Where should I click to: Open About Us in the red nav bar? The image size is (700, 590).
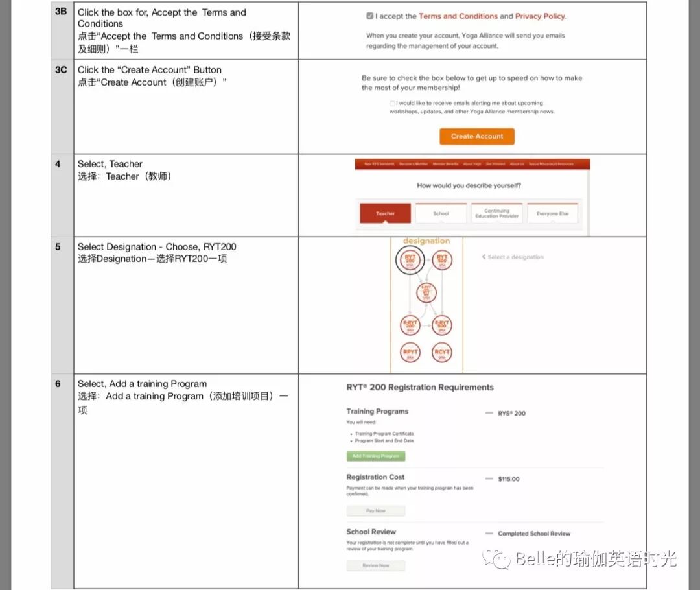[x=517, y=164]
